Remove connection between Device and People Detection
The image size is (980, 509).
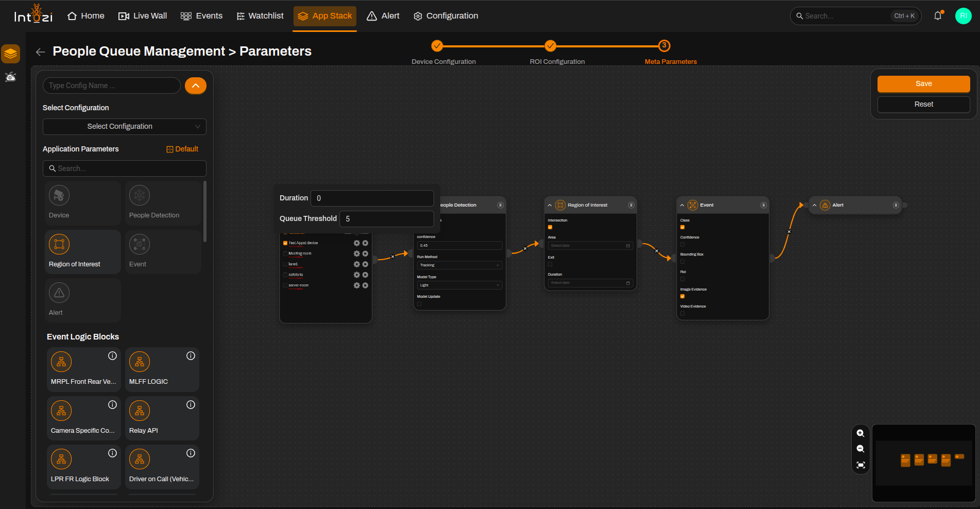[392, 256]
